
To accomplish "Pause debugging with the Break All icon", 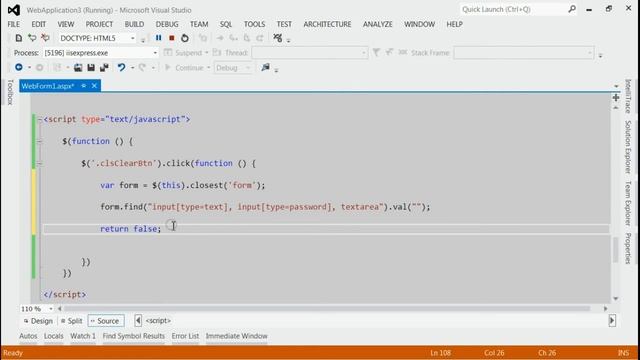I will [x=158, y=38].
